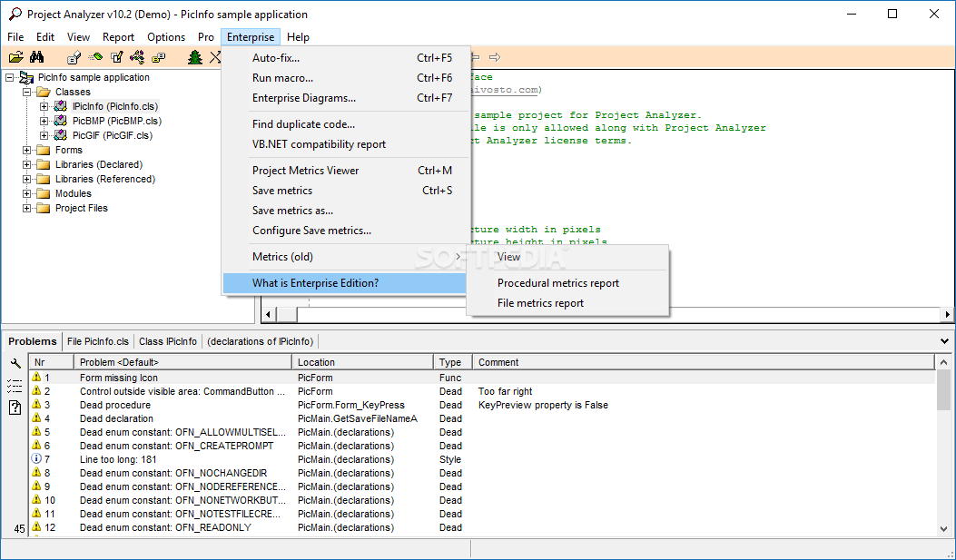Viewport: 956px width, 560px height.
Task: Collapse the PicInfo sample application root node
Action: (x=10, y=77)
